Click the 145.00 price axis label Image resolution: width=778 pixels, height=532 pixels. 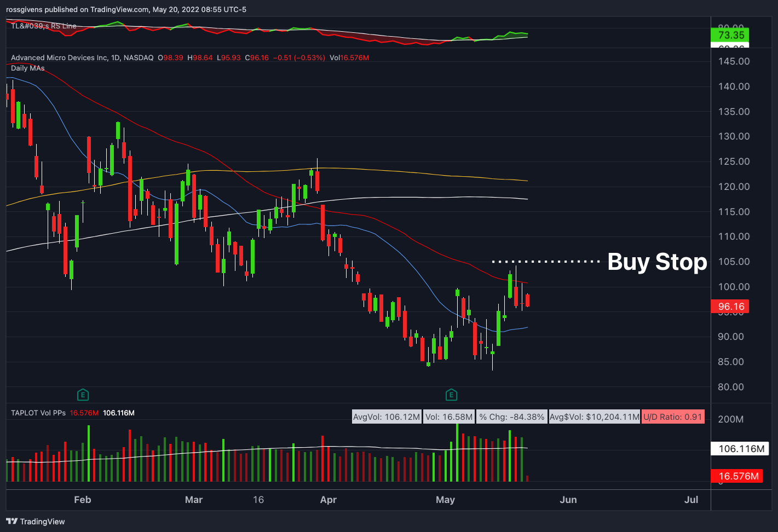click(x=734, y=61)
